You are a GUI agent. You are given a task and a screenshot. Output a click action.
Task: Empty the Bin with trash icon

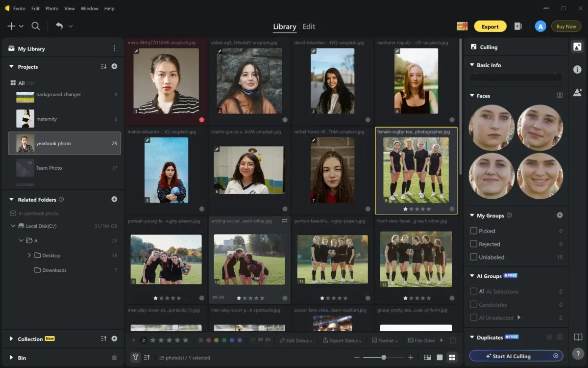114,358
